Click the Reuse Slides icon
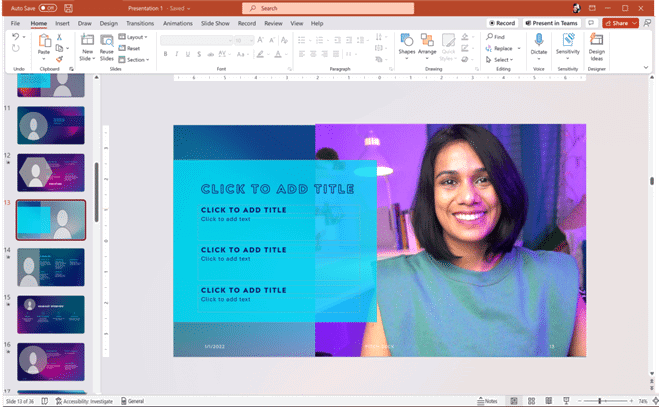The image size is (659, 407). 107,41
